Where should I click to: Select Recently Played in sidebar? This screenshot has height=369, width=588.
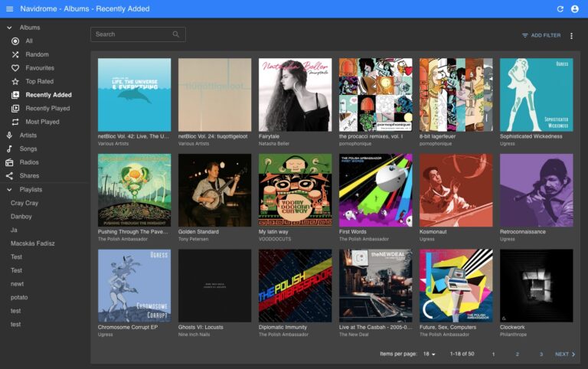pos(47,109)
